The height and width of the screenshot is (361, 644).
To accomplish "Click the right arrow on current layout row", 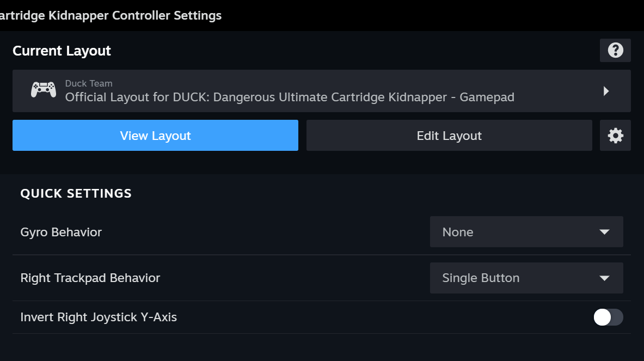I will click(x=606, y=91).
